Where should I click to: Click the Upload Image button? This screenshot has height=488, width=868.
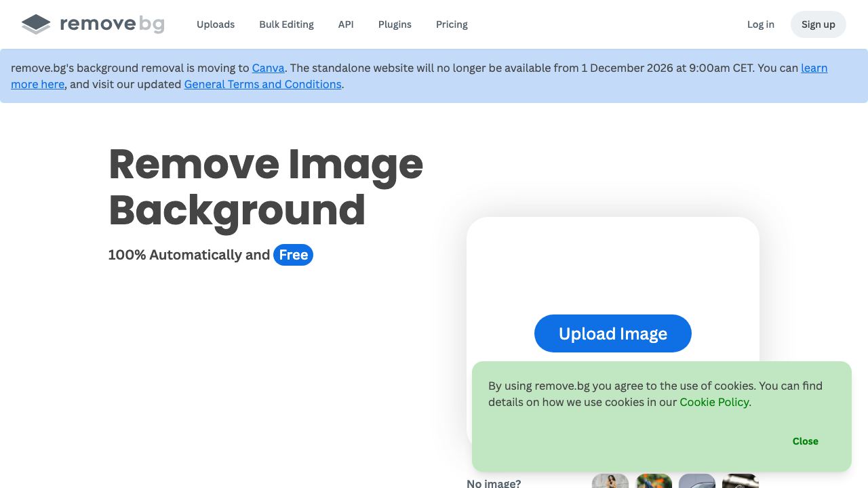tap(613, 333)
